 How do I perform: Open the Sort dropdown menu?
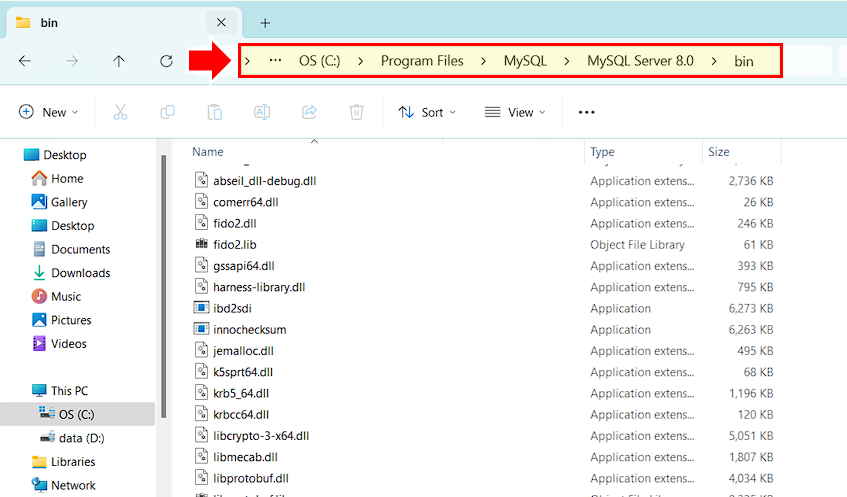coord(427,112)
